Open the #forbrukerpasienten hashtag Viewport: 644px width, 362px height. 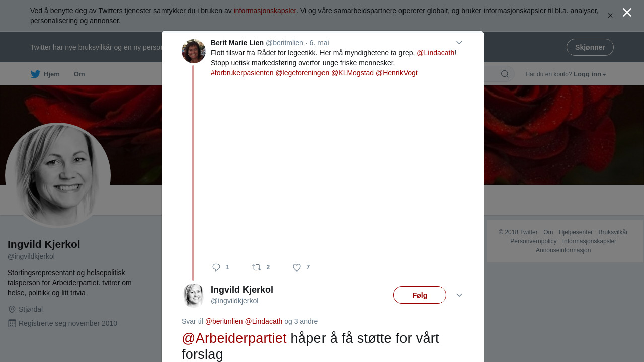click(x=242, y=73)
